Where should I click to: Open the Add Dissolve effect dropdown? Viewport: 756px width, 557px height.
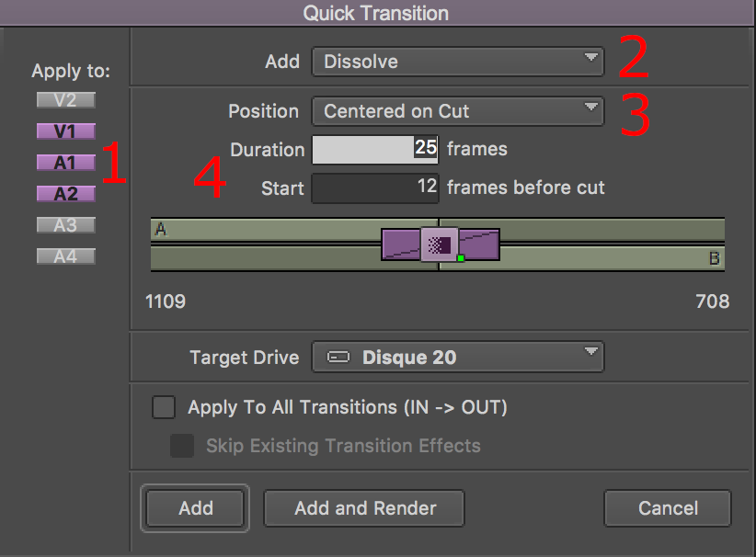[457, 62]
